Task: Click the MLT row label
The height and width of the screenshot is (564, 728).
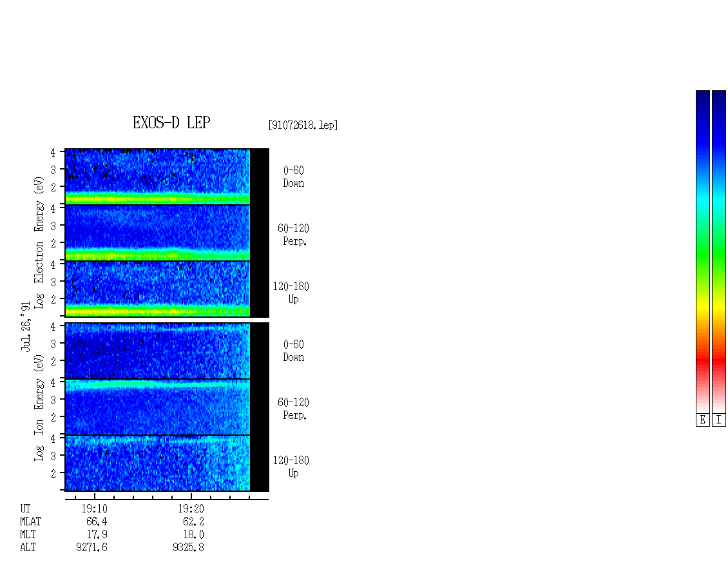Action: (x=28, y=535)
